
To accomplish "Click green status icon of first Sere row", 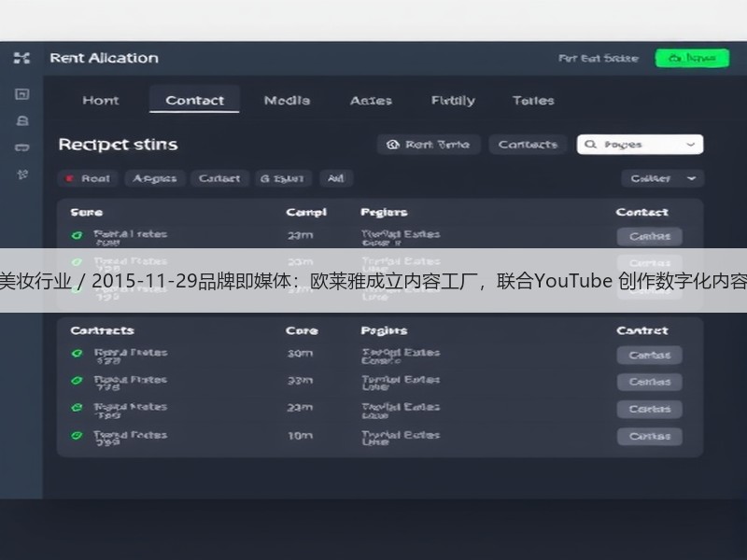I will point(77,235).
